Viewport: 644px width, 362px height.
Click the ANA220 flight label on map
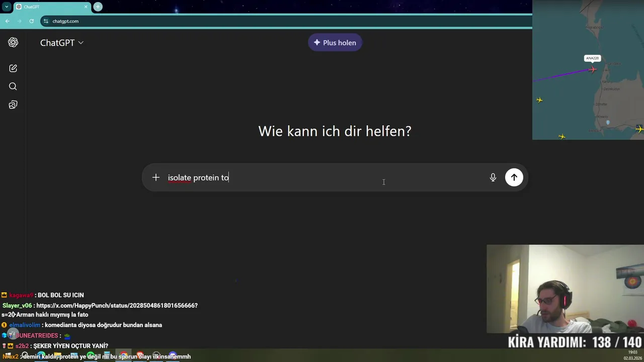click(592, 58)
